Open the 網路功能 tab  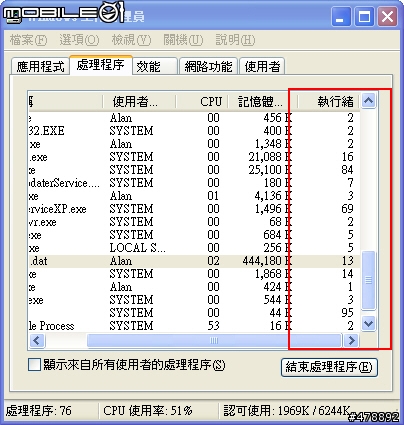[208, 66]
